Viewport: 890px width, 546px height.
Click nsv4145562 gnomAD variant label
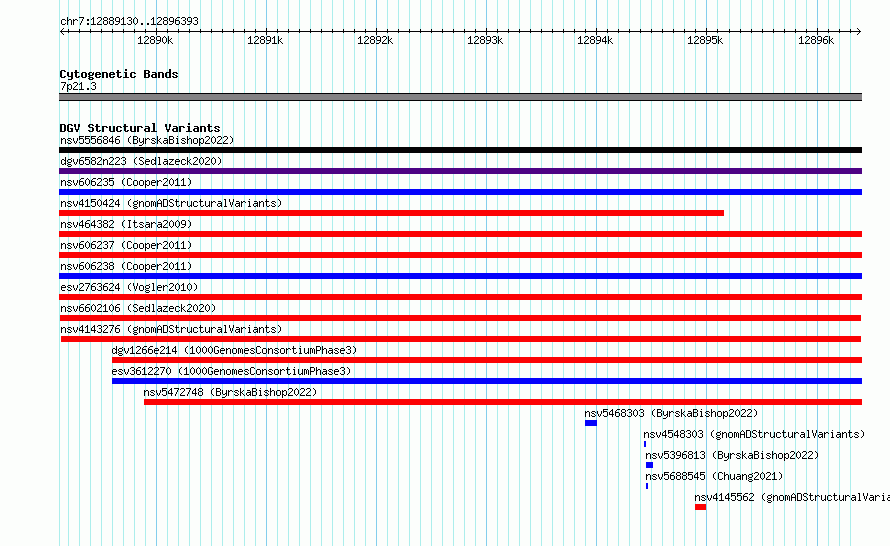pyautogui.click(x=792, y=497)
